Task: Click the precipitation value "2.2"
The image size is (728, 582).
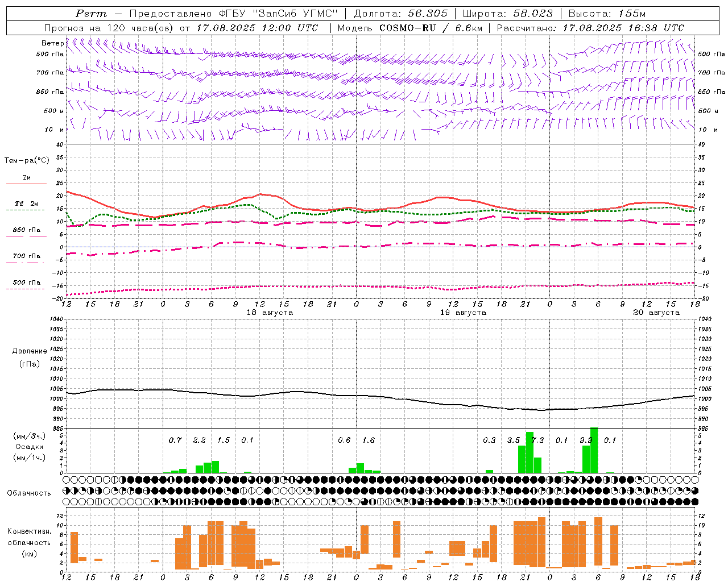Action: point(199,440)
